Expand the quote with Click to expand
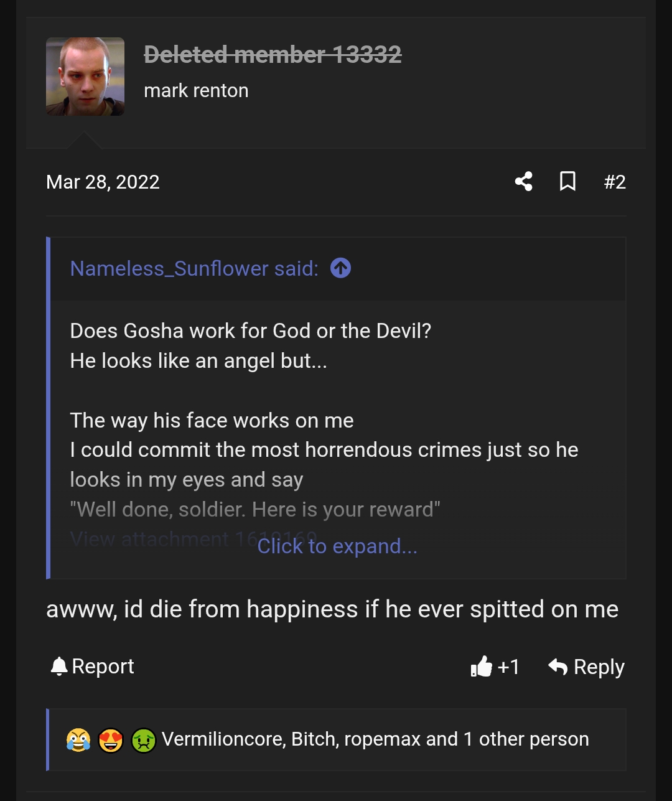Viewport: 672px width, 801px height. (337, 546)
